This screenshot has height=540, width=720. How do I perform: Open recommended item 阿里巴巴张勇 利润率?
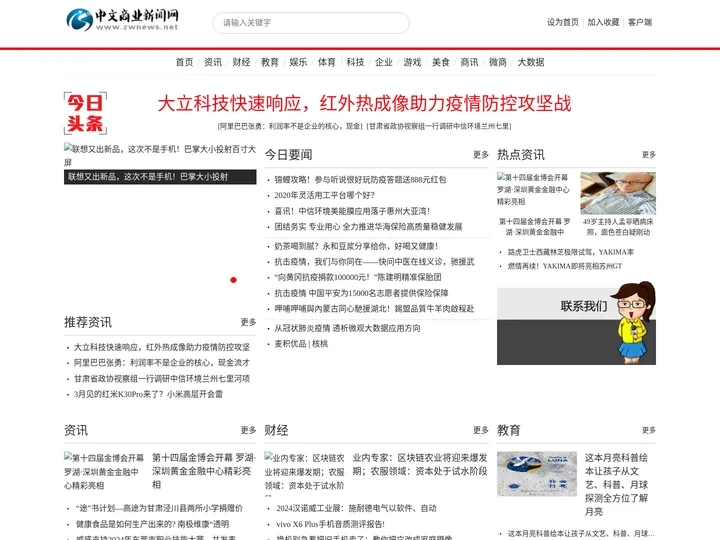coord(162,363)
